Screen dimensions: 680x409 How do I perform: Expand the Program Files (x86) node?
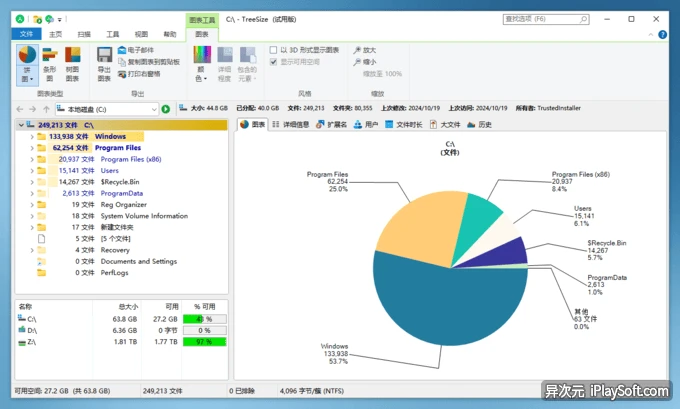[32, 159]
